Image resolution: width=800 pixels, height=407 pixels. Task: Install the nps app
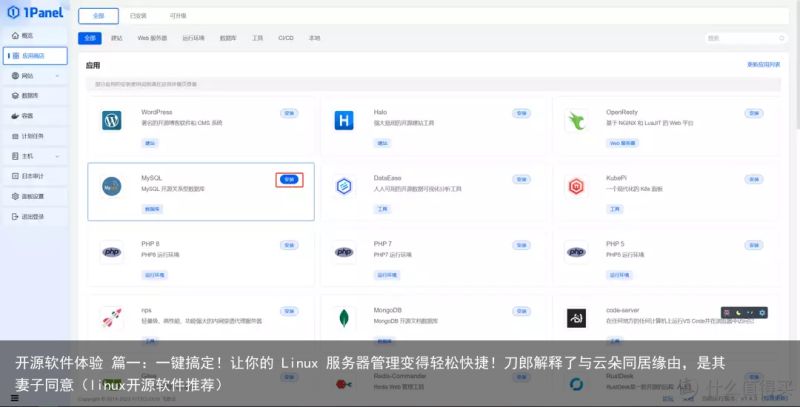(289, 311)
